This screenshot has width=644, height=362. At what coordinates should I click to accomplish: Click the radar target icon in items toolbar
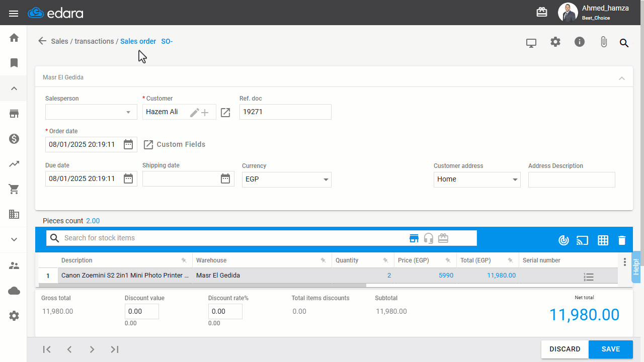(x=564, y=240)
